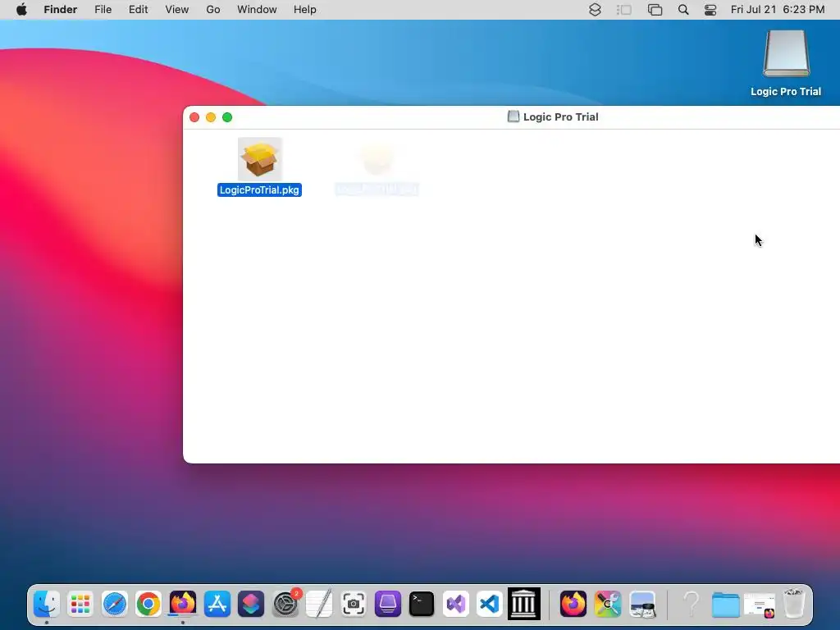Open the App Store from the Dock
Image resolution: width=840 pixels, height=630 pixels.
pyautogui.click(x=217, y=605)
